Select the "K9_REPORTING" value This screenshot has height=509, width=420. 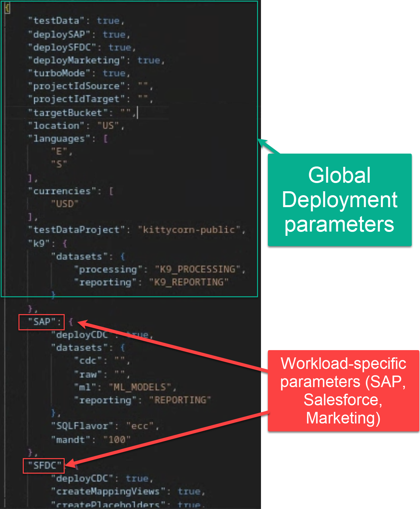(189, 282)
